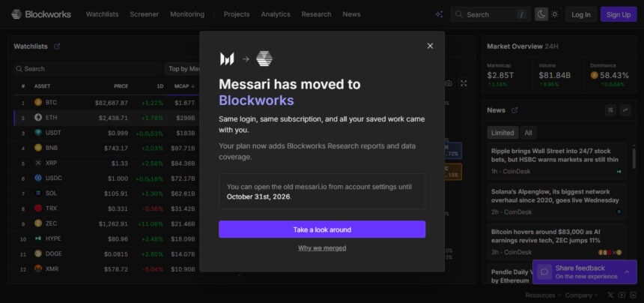
Task: Close the Messari moved dialog
Action: 430,46
